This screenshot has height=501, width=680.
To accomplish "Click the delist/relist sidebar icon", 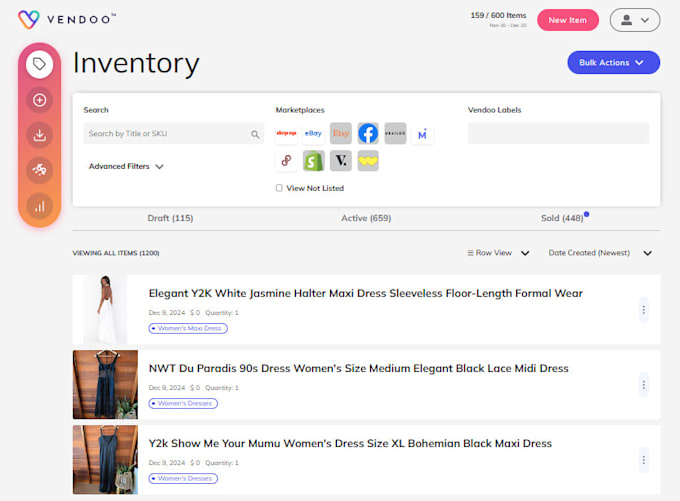I will (x=39, y=170).
